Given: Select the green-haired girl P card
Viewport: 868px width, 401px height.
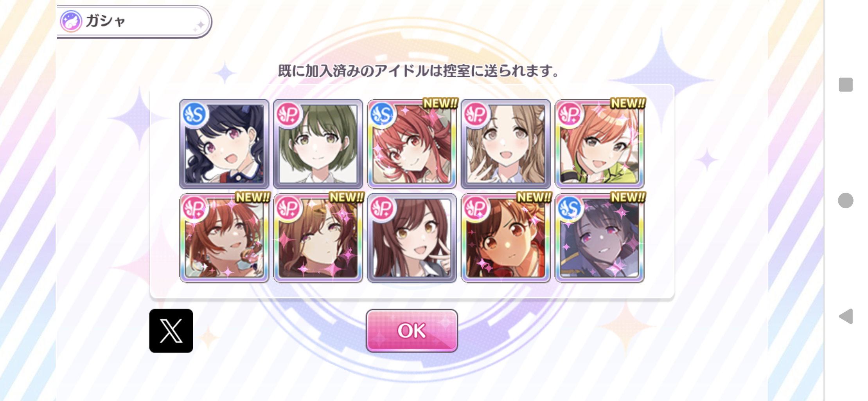Looking at the screenshot, I should (x=318, y=144).
